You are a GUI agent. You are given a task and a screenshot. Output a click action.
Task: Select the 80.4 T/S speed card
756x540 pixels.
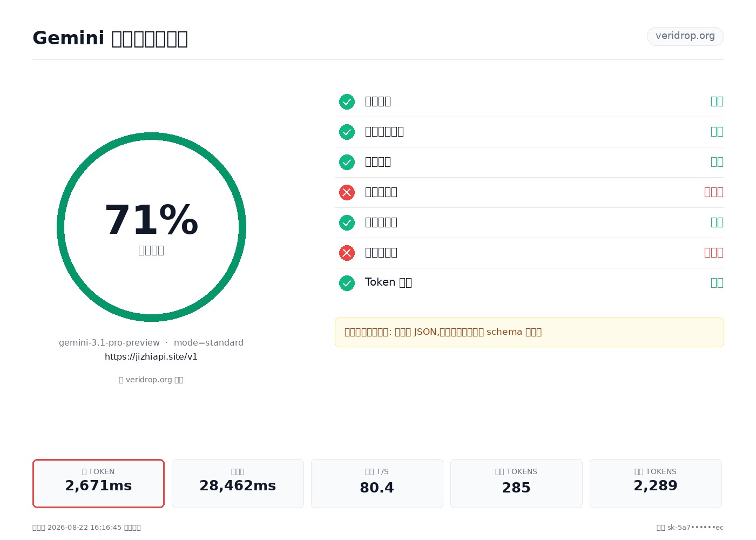(x=377, y=483)
